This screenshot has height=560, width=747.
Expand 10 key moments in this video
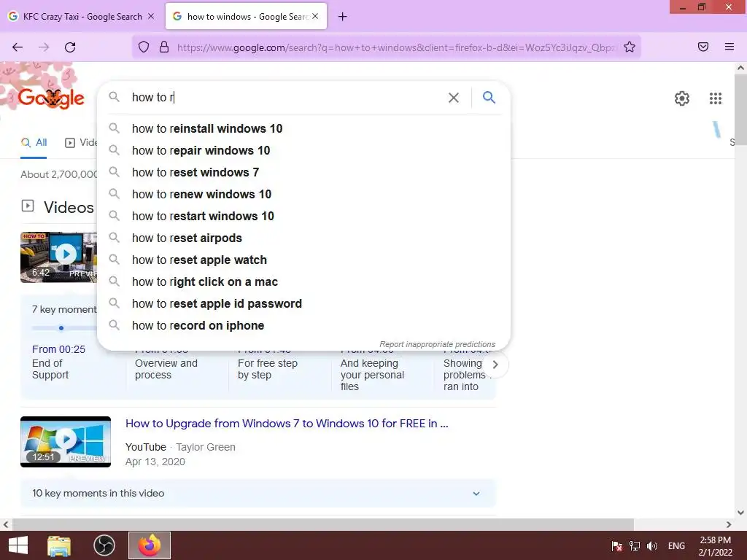258,494
